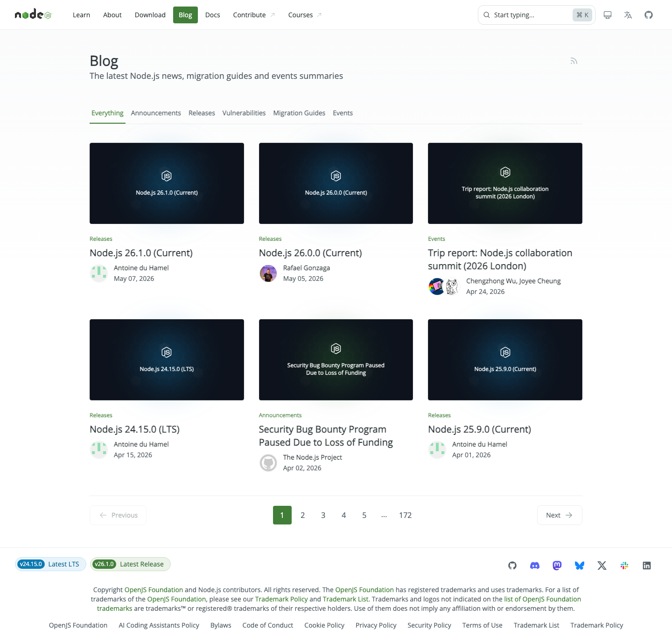Switch to the Events tab
The height and width of the screenshot is (643, 672).
343,113
